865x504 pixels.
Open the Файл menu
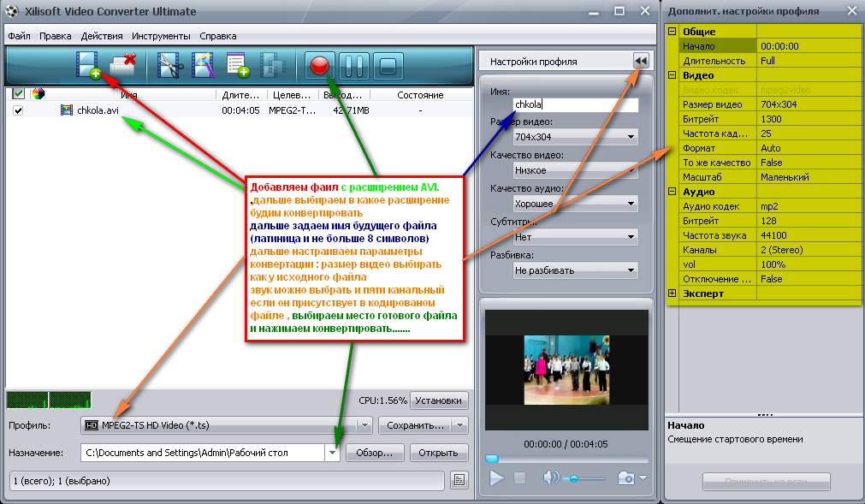[20, 36]
